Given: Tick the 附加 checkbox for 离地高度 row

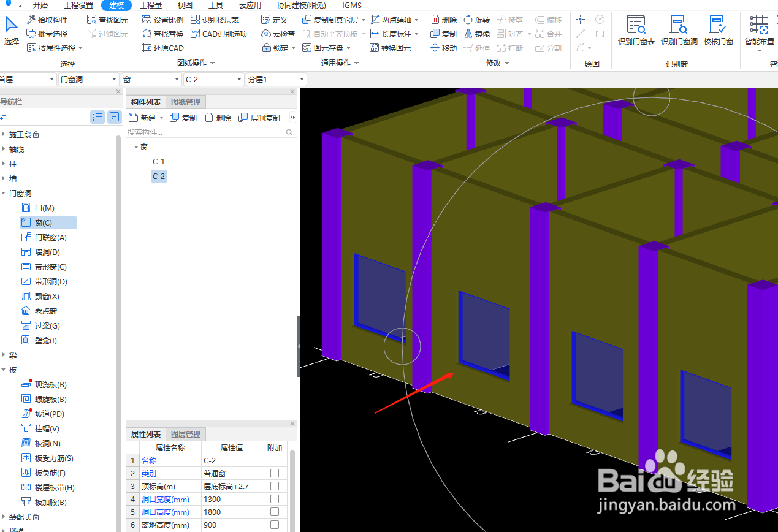Looking at the screenshot, I should (x=275, y=525).
